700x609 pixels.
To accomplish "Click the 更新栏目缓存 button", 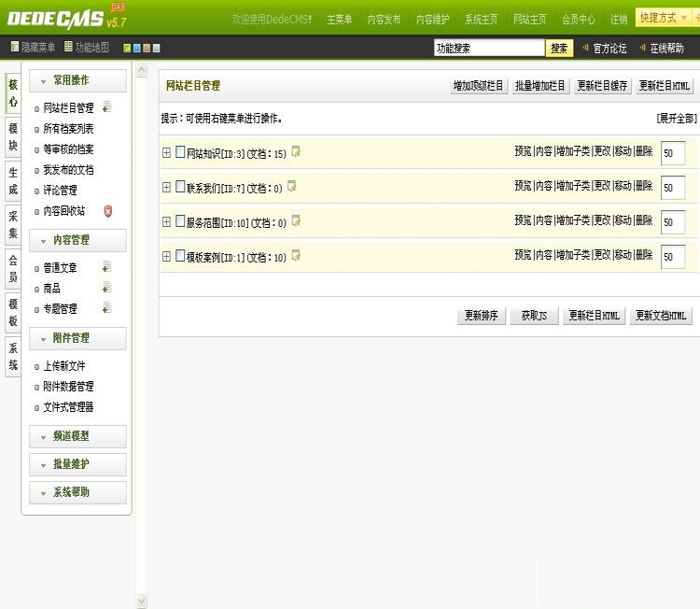I will click(602, 85).
